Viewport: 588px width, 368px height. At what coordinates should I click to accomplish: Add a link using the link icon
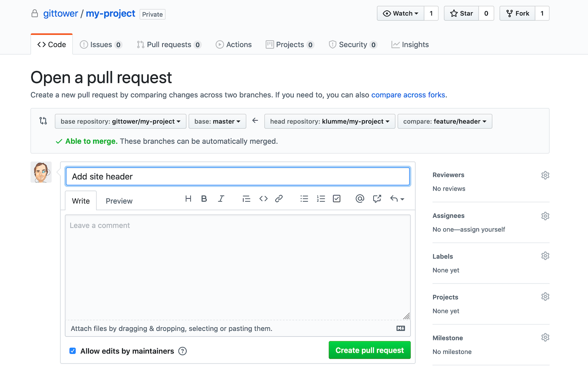[x=279, y=199]
